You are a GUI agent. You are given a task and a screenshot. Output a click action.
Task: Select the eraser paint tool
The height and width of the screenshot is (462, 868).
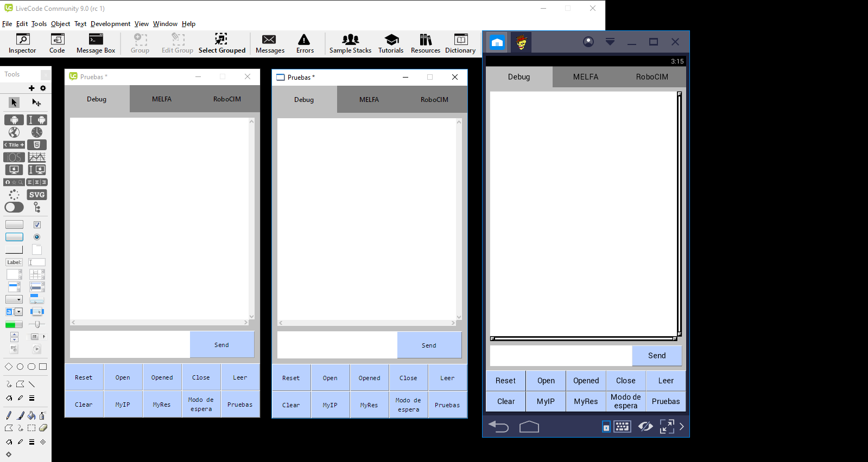tap(43, 428)
